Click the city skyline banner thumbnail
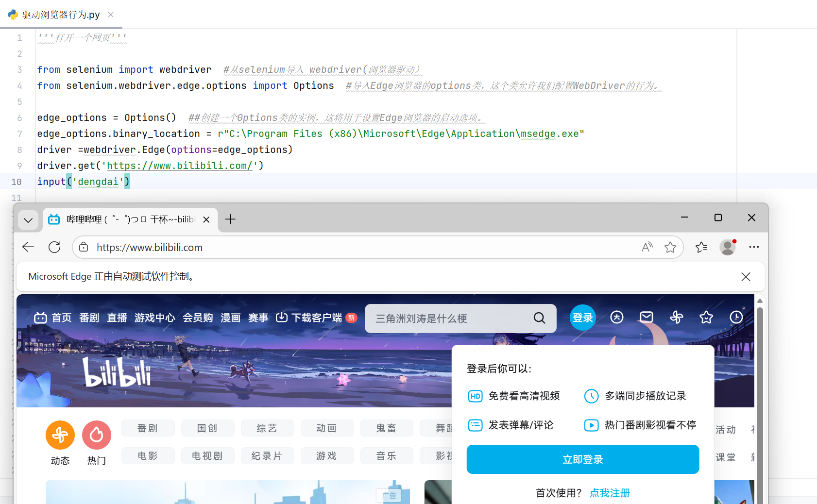This screenshot has height=504, width=817. point(228,492)
